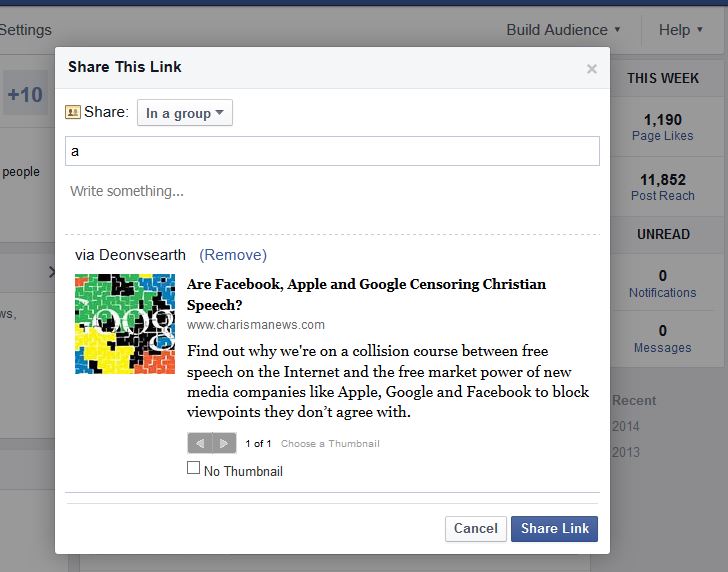Screen dimensions: 728x572
Task: Click the Post Reach link in sidebar
Action: (x=663, y=196)
